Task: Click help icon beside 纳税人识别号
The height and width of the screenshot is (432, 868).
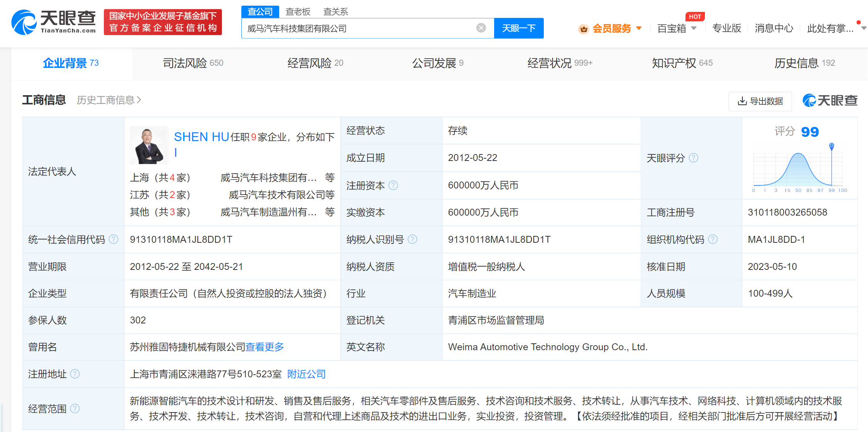Action: pyautogui.click(x=412, y=239)
